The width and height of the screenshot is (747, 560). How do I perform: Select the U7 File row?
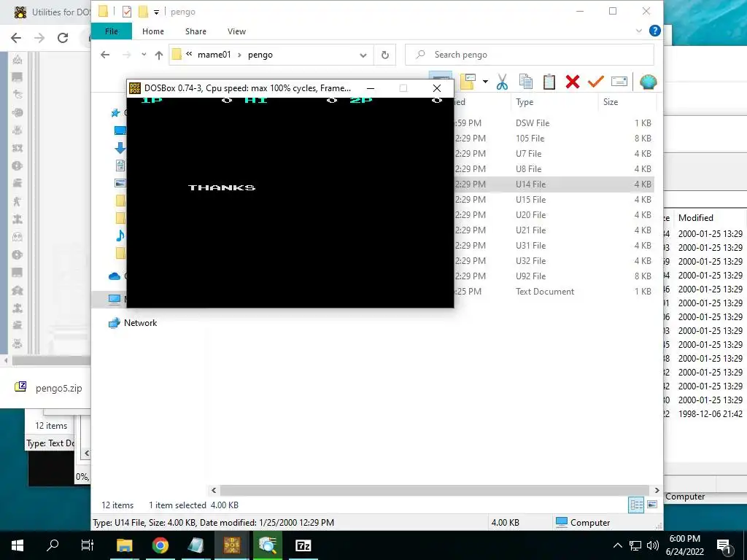553,153
